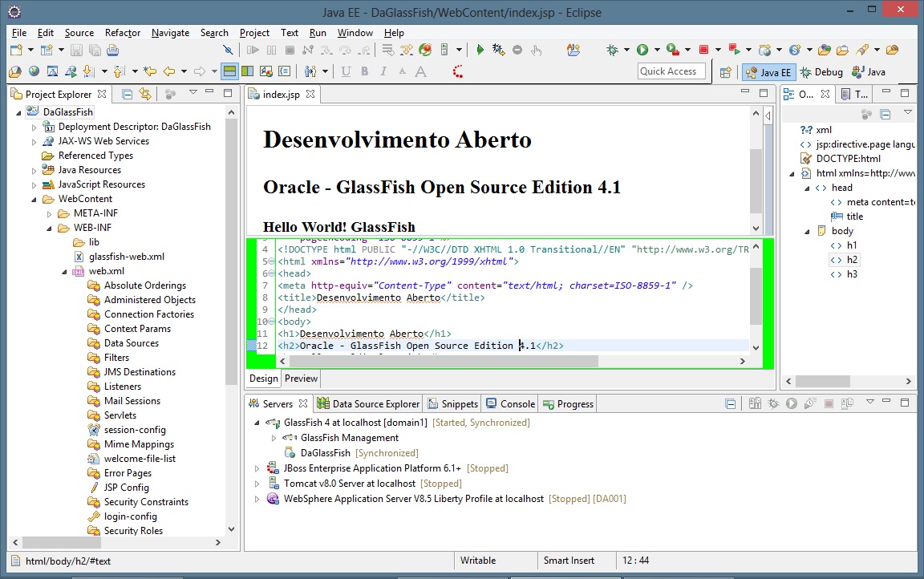Click the Open Perspective icon
924x579 pixels.
[725, 72]
